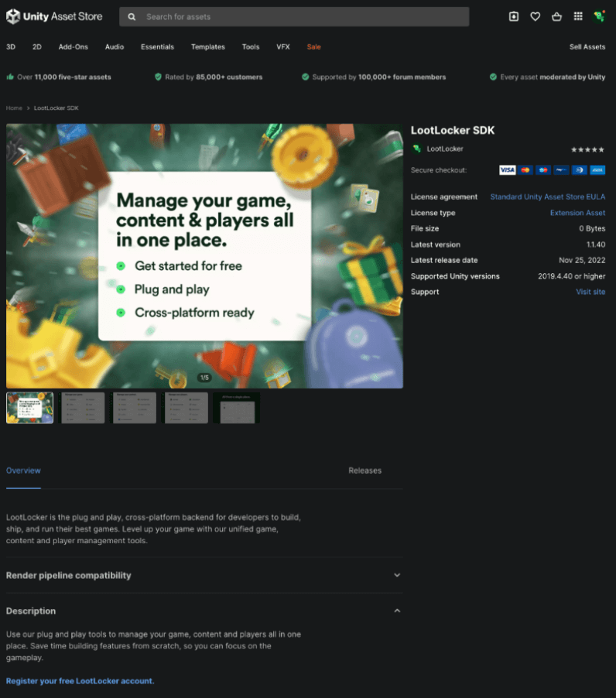Open Register your free LootLocker account link
The image size is (616, 698).
[80, 681]
